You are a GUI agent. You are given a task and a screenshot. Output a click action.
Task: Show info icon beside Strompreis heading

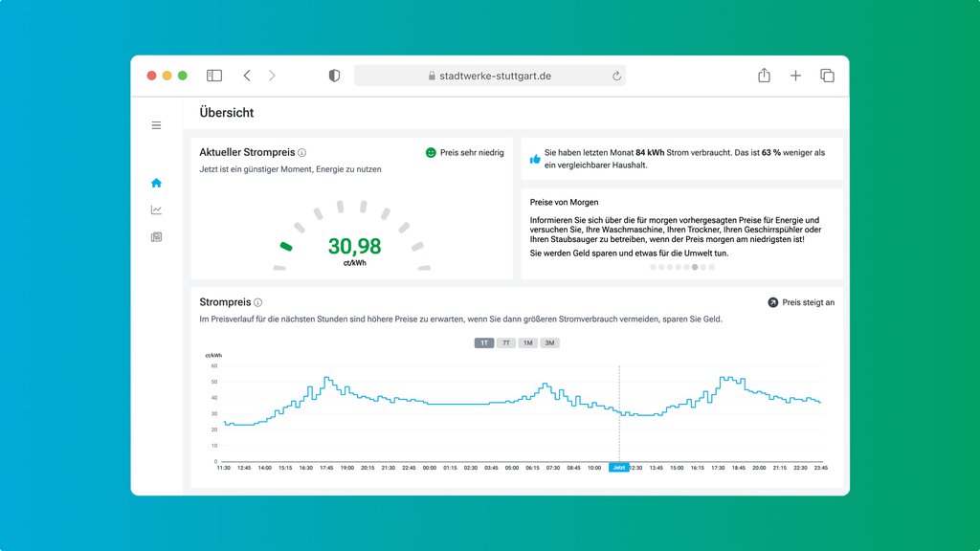click(257, 302)
